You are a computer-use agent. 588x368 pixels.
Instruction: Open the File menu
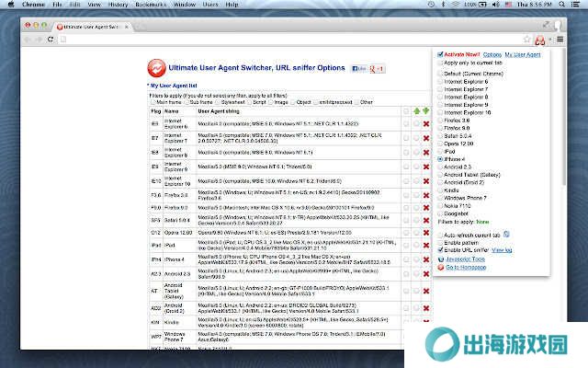point(57,5)
